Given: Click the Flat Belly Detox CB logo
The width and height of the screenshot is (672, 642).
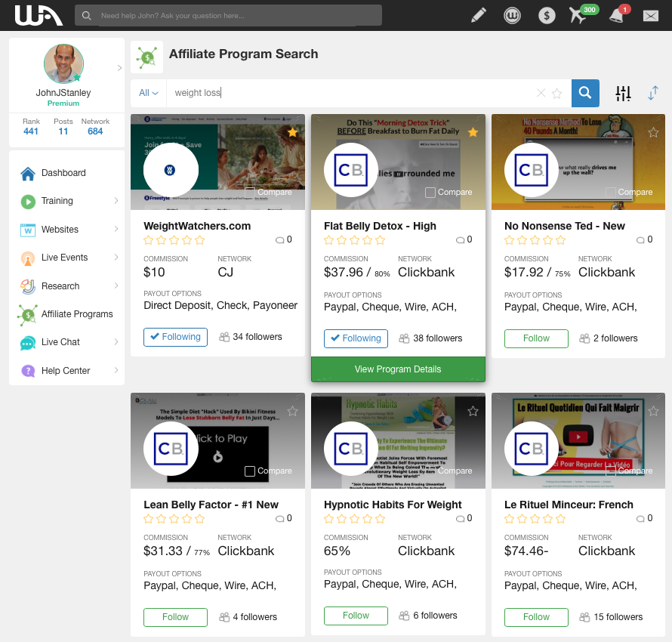Looking at the screenshot, I should tap(350, 170).
